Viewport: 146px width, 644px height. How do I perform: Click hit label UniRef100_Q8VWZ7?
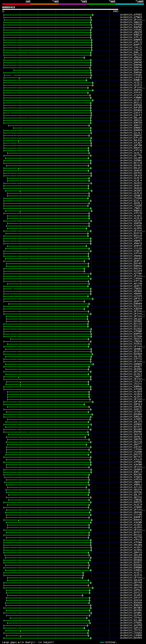click(131, 366)
